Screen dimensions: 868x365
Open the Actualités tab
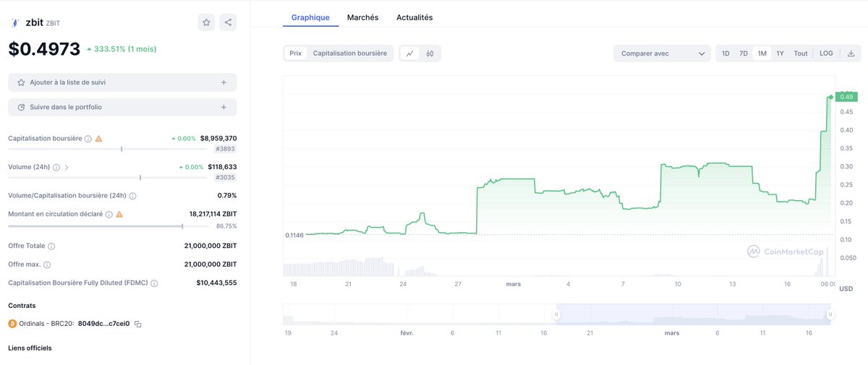414,17
